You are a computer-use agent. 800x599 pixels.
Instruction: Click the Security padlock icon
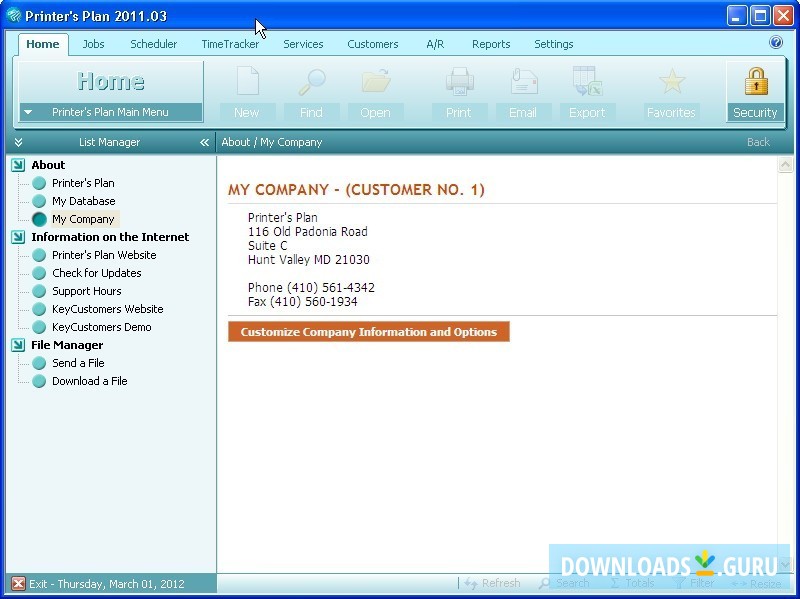[x=756, y=81]
